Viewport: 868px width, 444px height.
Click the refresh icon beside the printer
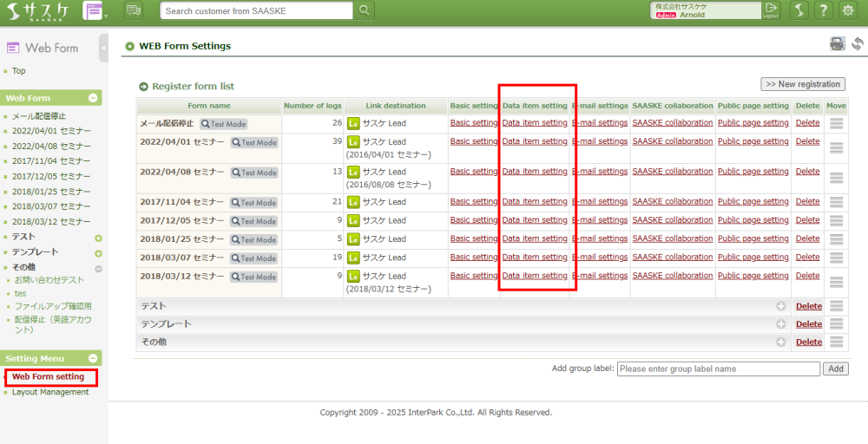pyautogui.click(x=857, y=44)
